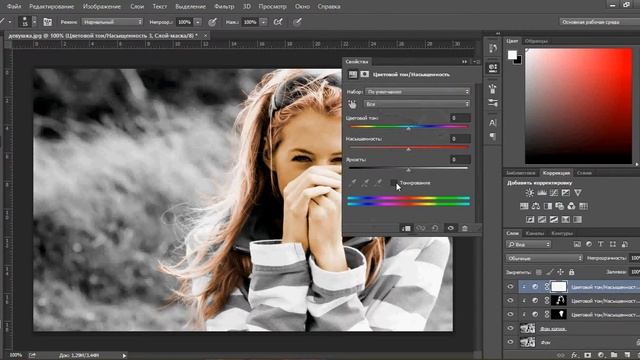640x360 pixels.
Task: Click the Яркость slider handle
Action: [408, 170]
